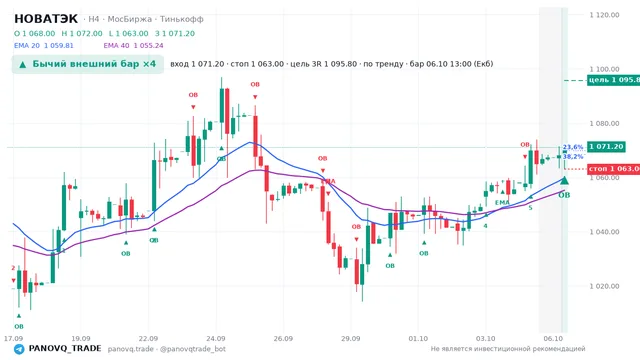Click the red 'стоп 1 063' stop price tag
The height and width of the screenshot is (360, 640).
pyautogui.click(x=613, y=169)
